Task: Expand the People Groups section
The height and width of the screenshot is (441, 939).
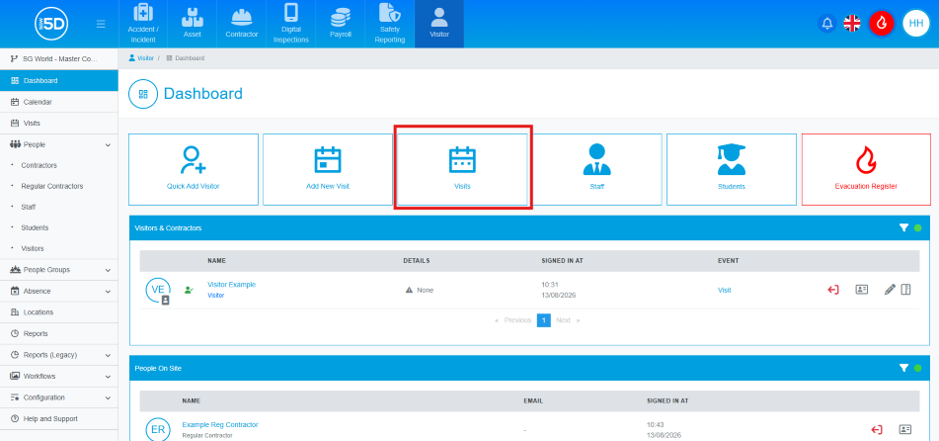Action: [x=59, y=270]
